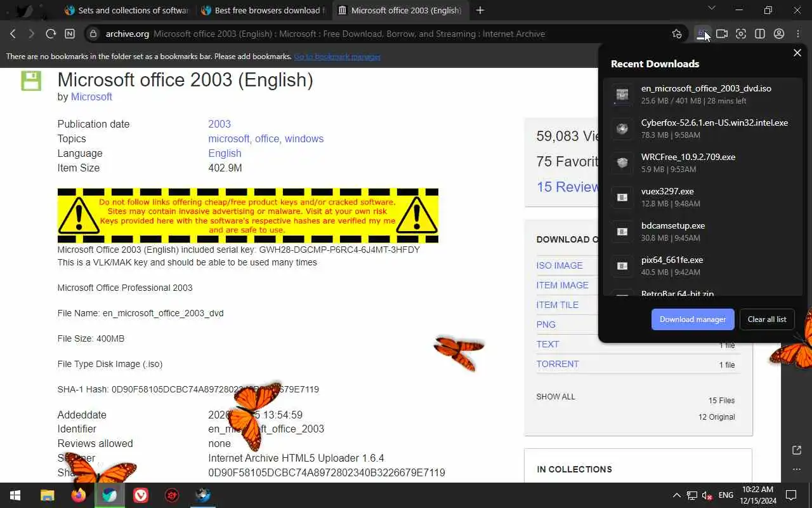Click the file icon beside pix64_661fe.exe
812x508 pixels.
tap(622, 266)
